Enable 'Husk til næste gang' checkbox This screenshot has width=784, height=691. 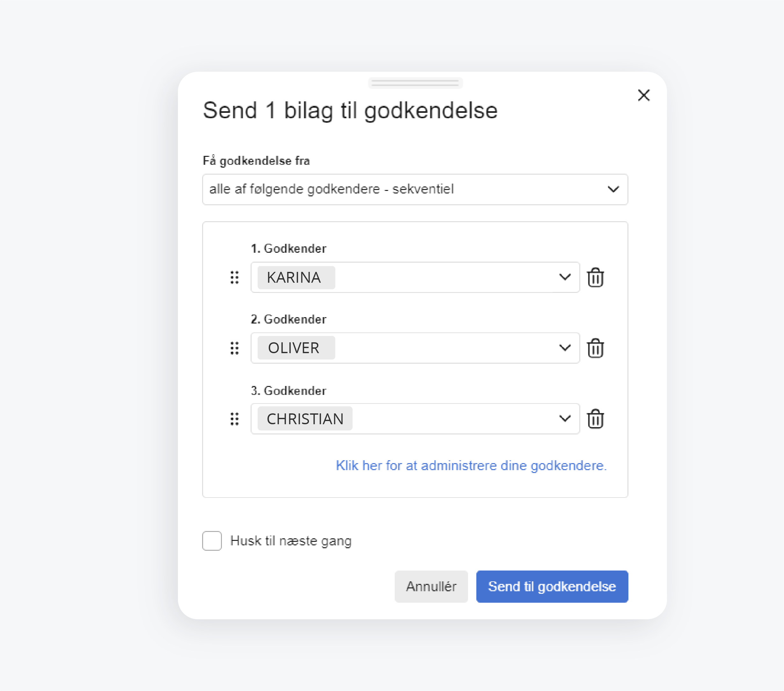[212, 541]
